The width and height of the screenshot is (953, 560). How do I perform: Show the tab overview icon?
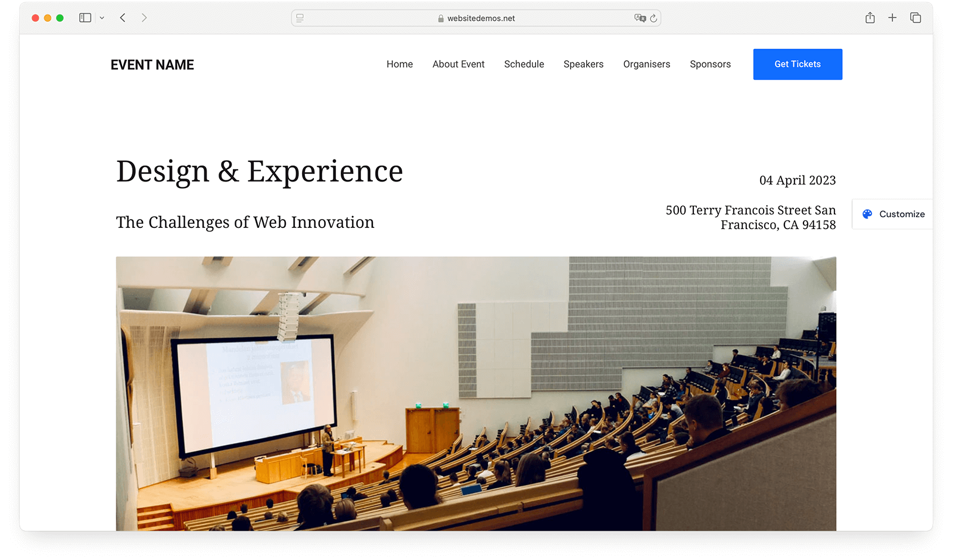pyautogui.click(x=915, y=18)
